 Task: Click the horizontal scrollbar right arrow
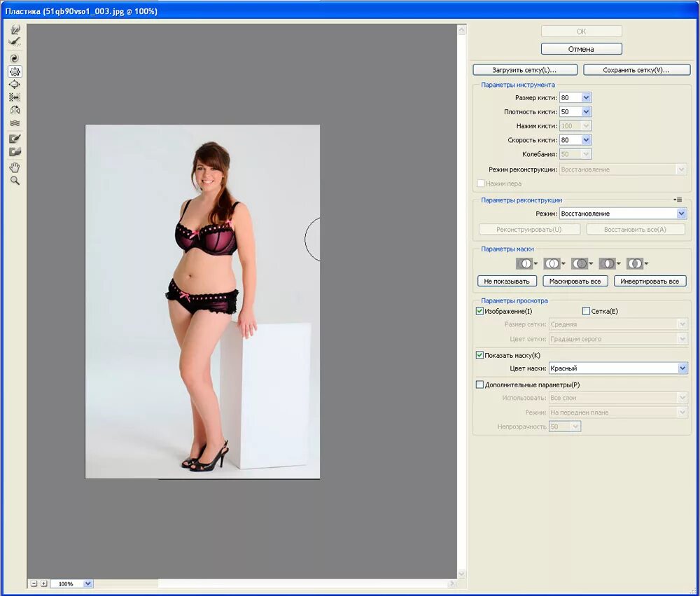point(451,583)
